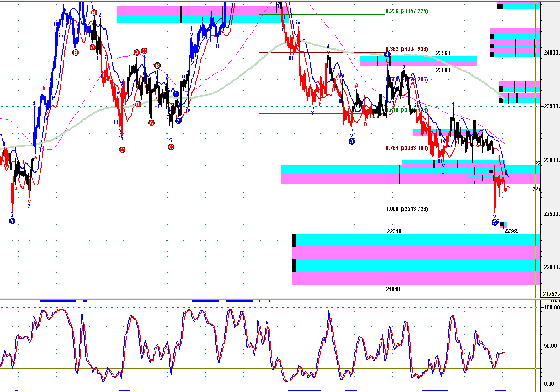Click the 21752 price box on the axis

click(551, 294)
